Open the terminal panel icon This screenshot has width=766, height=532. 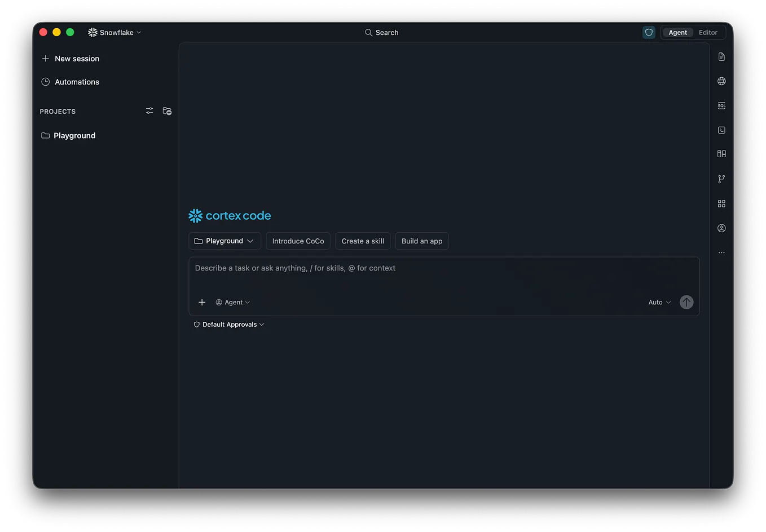pos(721,130)
